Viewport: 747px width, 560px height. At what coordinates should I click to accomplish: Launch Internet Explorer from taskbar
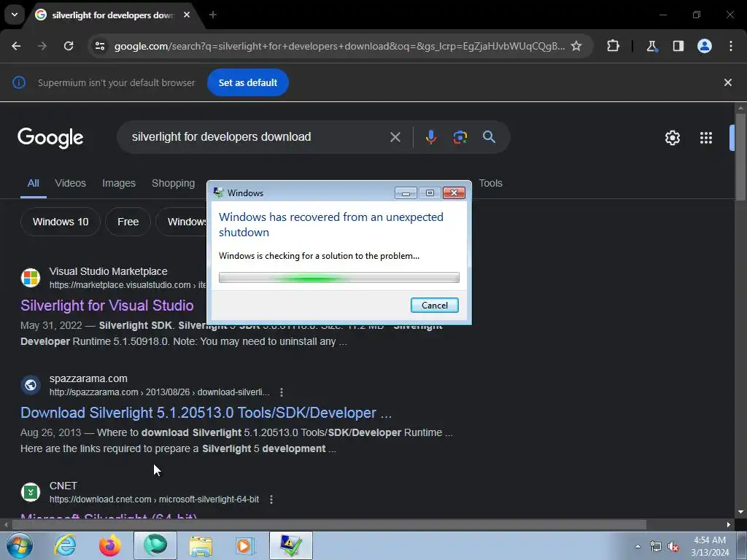click(x=65, y=545)
